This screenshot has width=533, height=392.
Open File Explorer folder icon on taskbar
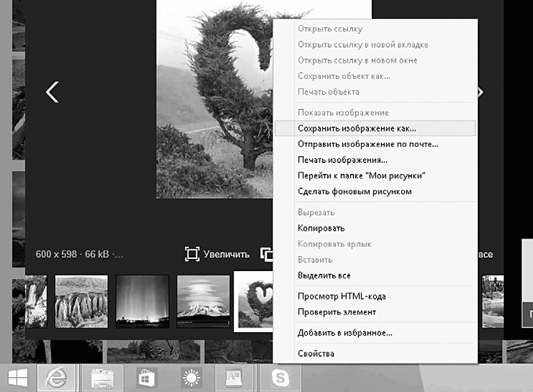coord(102,378)
